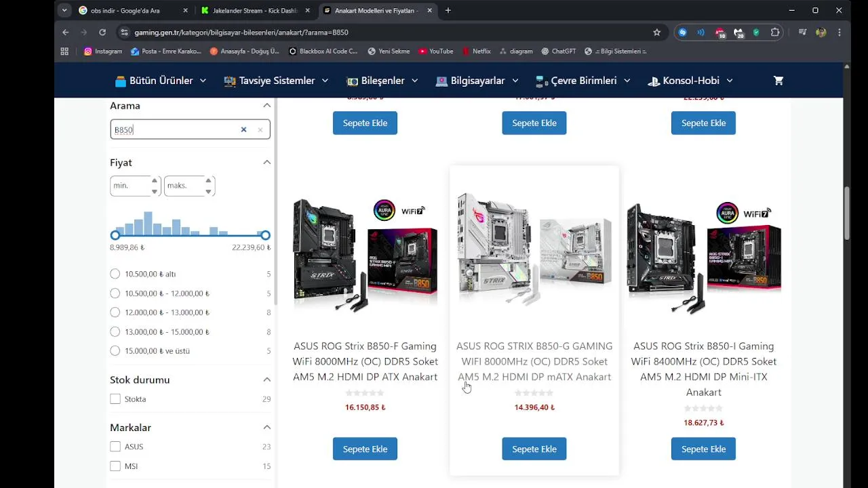Grab the maximum price slider handle
This screenshot has height=488, width=868.
[265, 235]
